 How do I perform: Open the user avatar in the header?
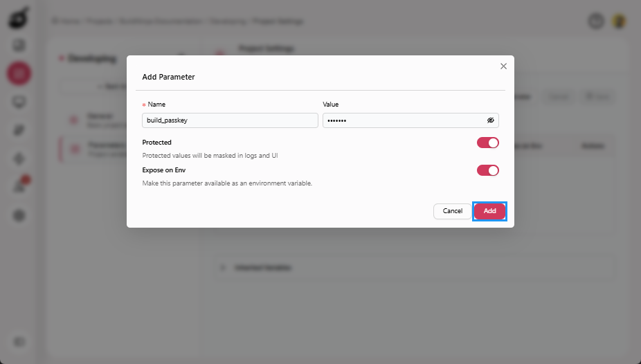(x=619, y=21)
